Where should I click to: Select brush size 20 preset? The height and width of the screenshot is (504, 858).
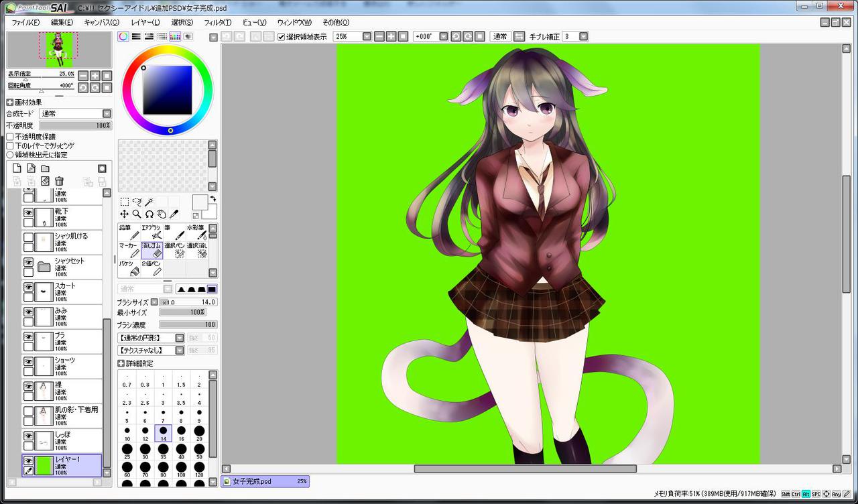point(199,433)
